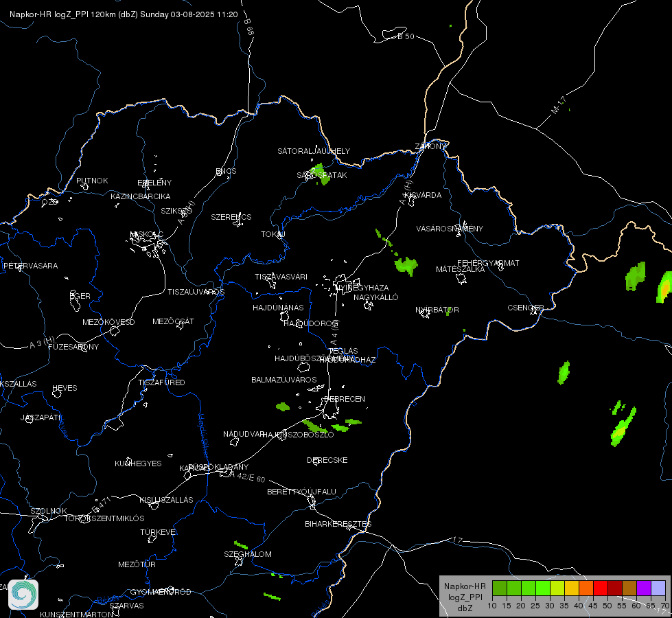Select the SZOLNOK city label
Screen dimensions: 672x618
49,511
